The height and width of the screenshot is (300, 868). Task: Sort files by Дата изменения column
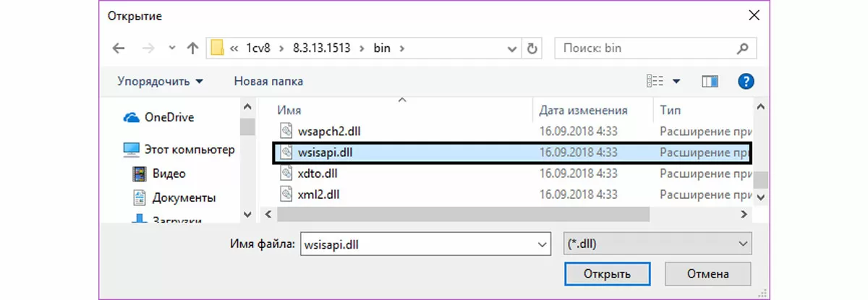point(583,111)
